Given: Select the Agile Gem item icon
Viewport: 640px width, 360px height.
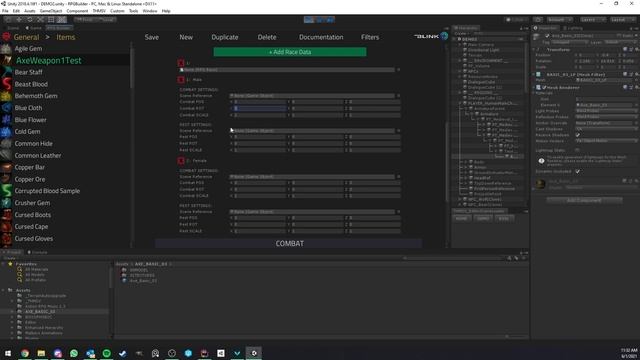Looking at the screenshot, I should coord(6,48).
